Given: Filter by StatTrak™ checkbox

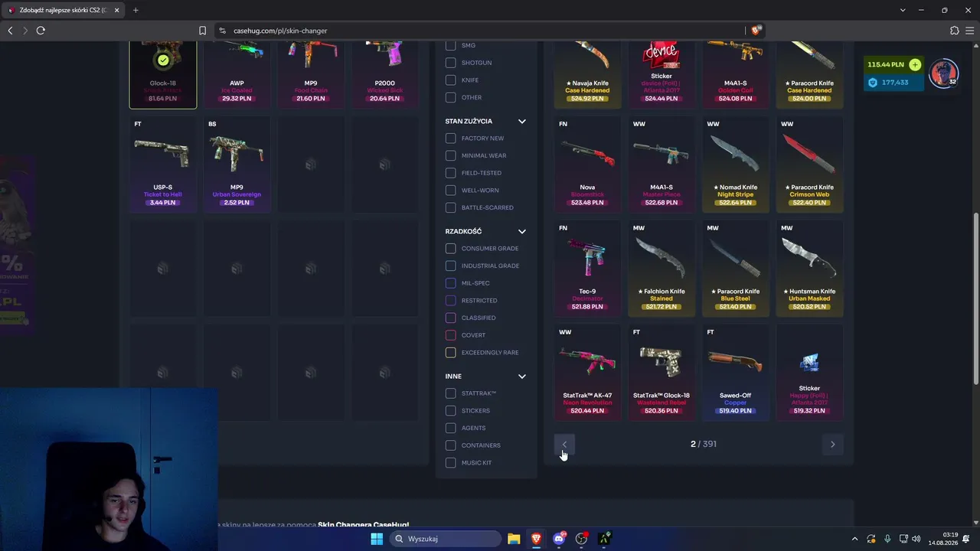Looking at the screenshot, I should (x=450, y=393).
